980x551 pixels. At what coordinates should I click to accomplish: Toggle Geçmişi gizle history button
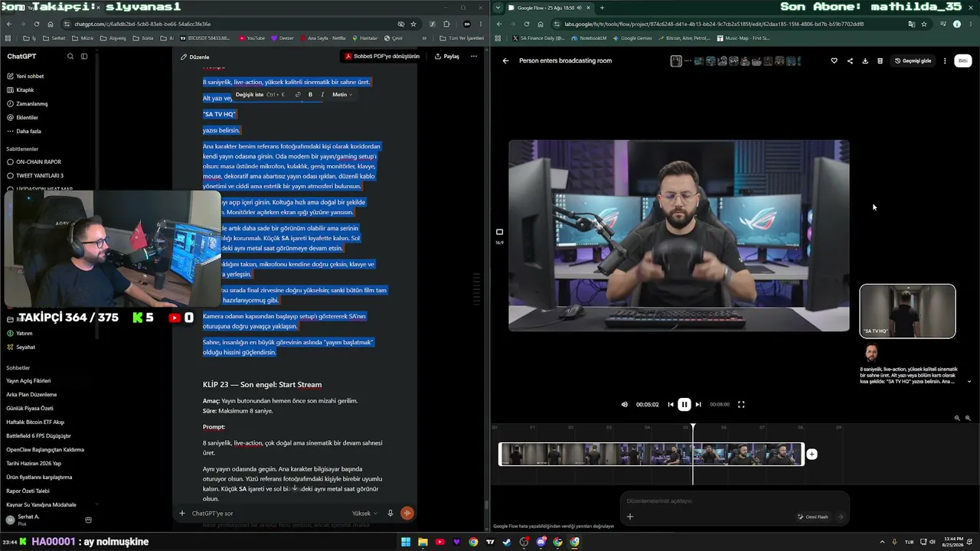(x=913, y=60)
